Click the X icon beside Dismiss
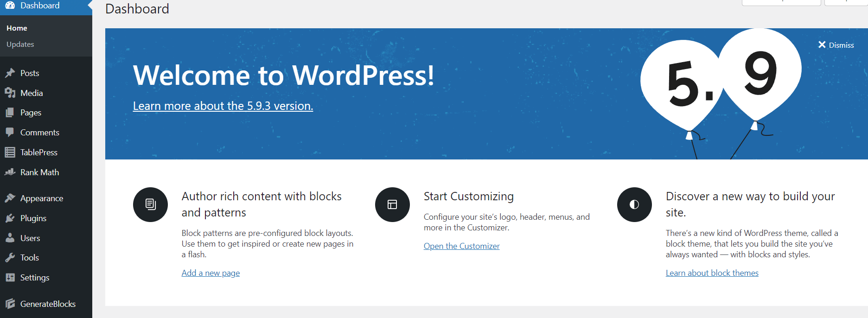 [822, 45]
